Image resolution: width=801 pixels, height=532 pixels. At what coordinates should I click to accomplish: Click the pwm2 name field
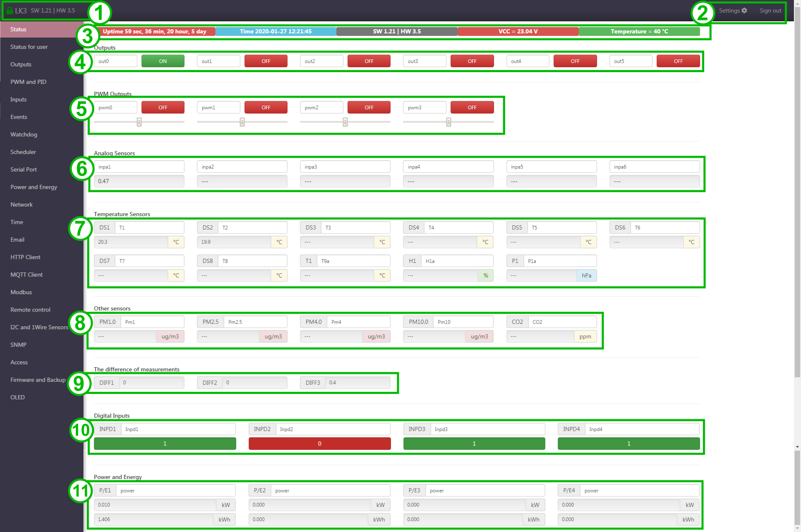(x=322, y=107)
